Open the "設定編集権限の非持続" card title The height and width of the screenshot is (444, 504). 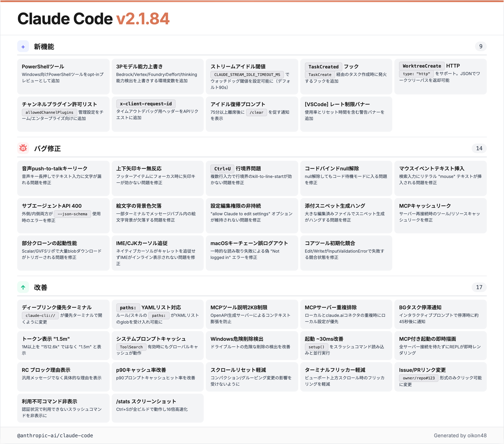235,206
